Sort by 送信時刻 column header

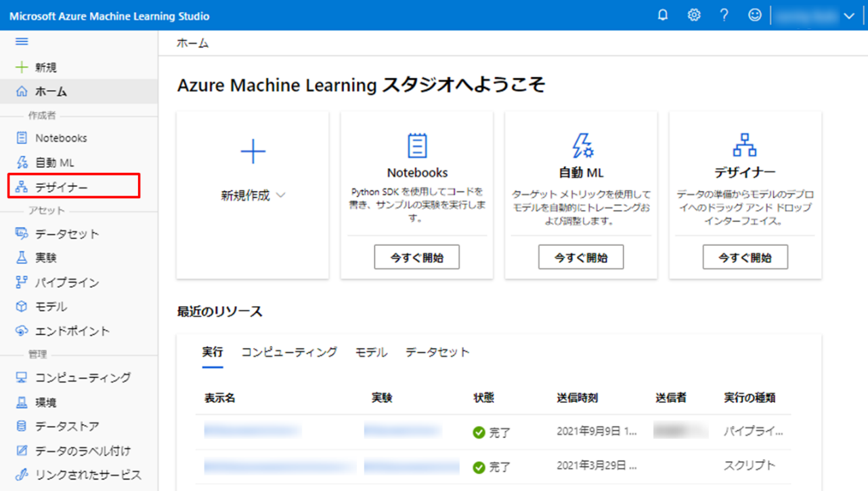(577, 398)
